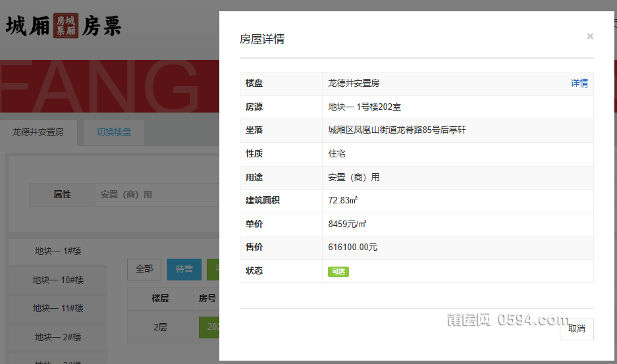The image size is (617, 364).
Task: Select 地块一 10#楼 in building list
Action: point(58,280)
